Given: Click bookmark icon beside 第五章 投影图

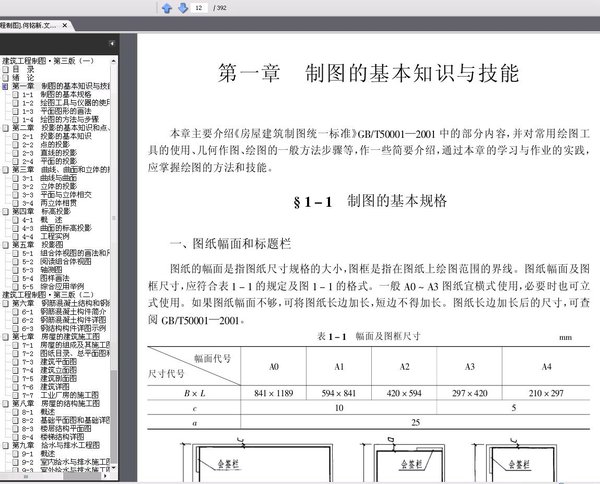Looking at the screenshot, I should point(5,245).
